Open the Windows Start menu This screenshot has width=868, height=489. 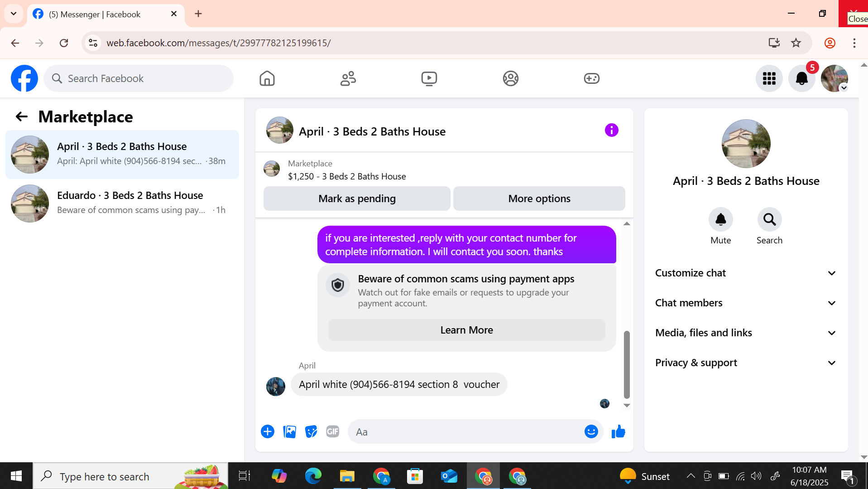[16, 476]
